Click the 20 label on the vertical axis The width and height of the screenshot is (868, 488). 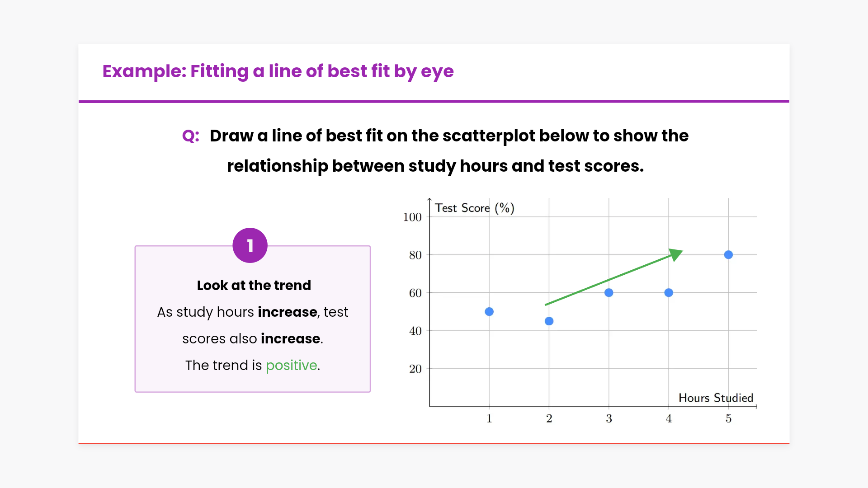415,369
